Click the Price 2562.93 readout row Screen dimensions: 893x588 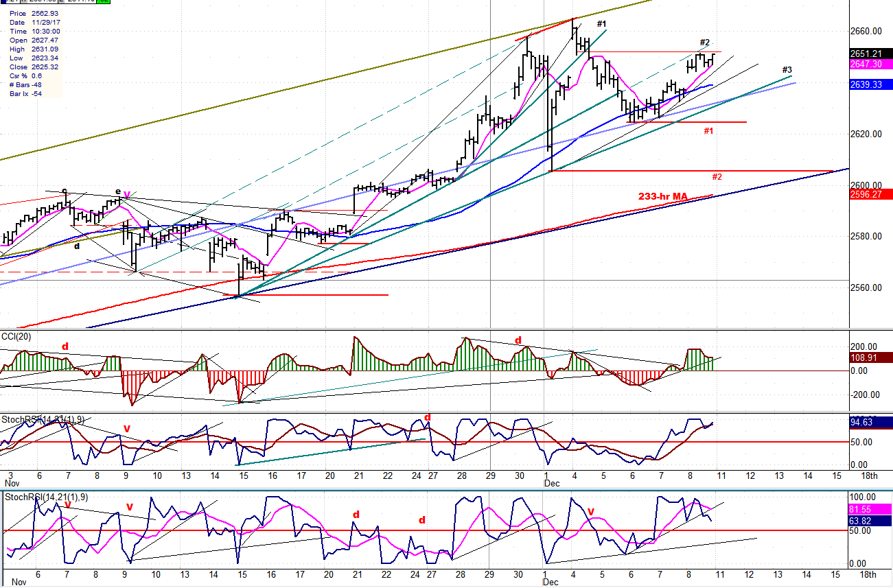coord(34,14)
